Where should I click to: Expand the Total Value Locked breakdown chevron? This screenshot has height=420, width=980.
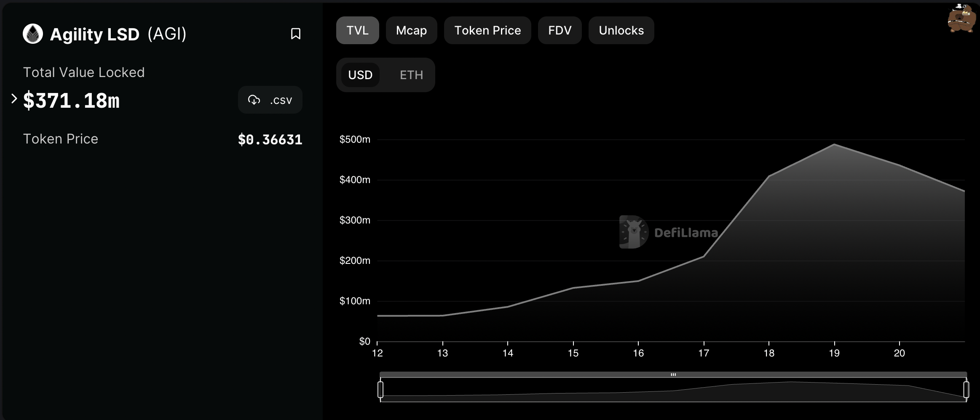click(x=14, y=98)
